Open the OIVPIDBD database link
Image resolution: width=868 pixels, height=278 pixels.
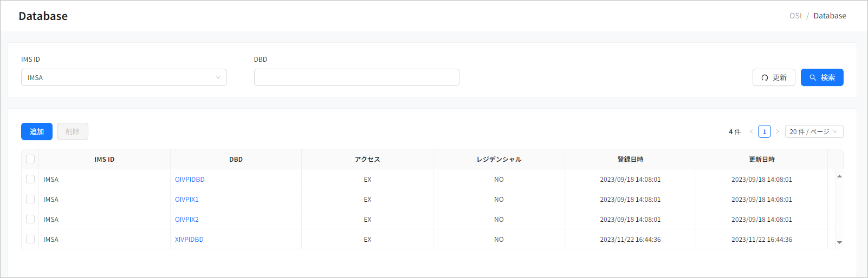click(190, 180)
